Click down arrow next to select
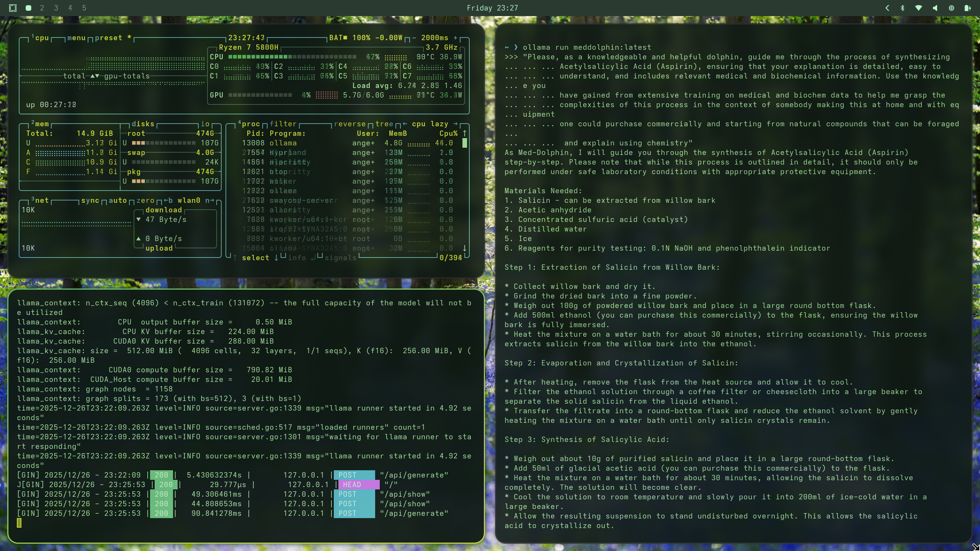The width and height of the screenshot is (980, 551). [277, 258]
